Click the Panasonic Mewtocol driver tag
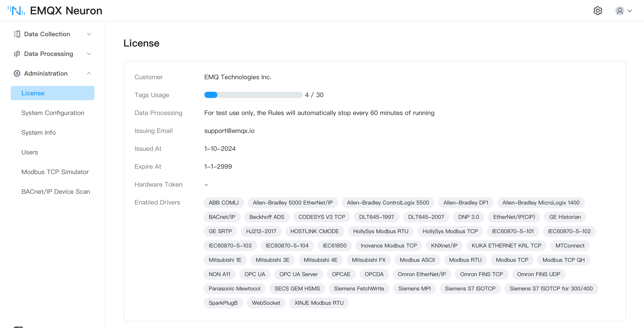 coord(234,288)
